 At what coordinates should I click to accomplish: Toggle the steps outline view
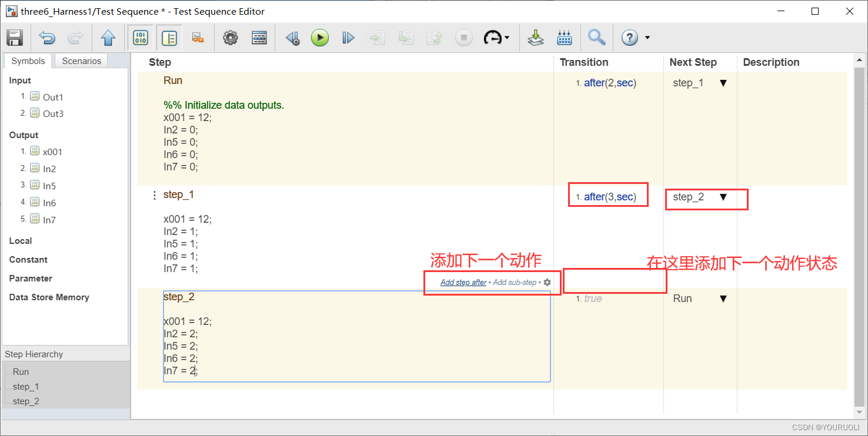pyautogui.click(x=169, y=37)
